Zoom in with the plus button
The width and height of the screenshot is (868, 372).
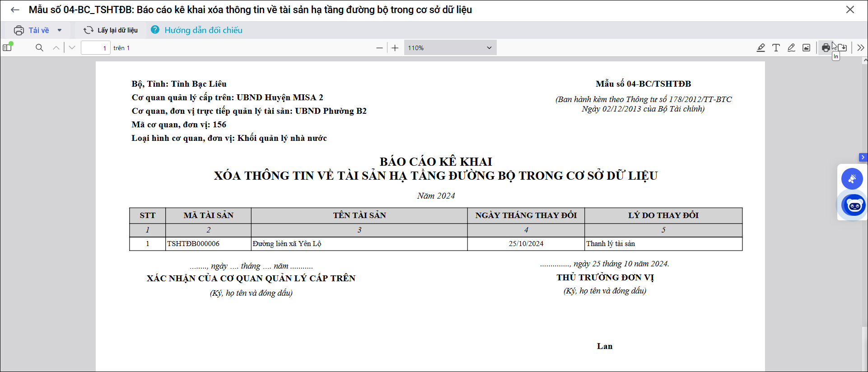pos(395,48)
